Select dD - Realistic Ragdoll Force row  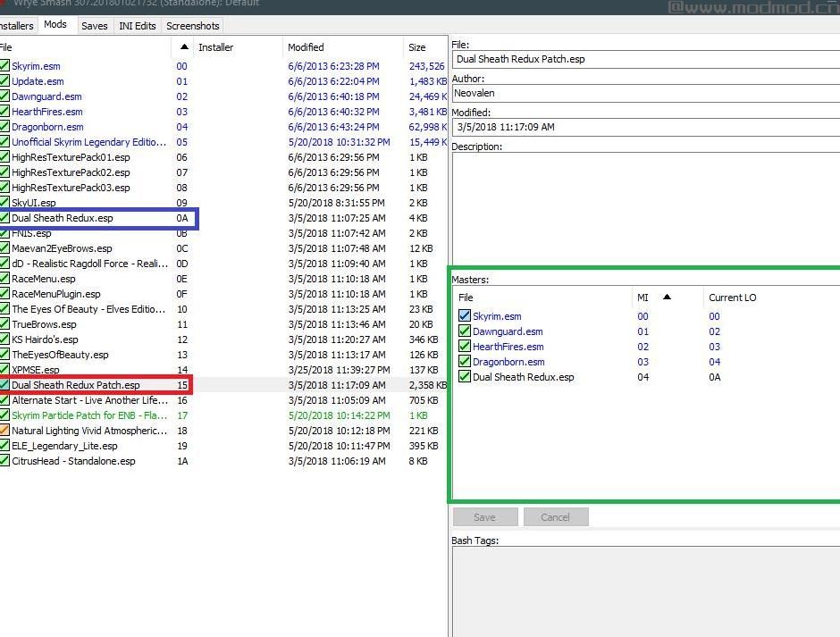[x=223, y=264]
